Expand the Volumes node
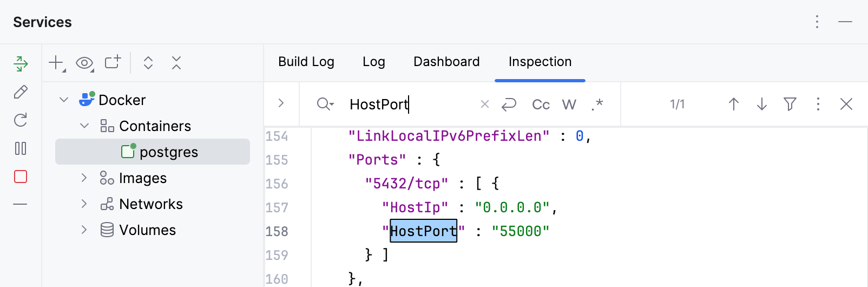The image size is (868, 287). click(x=84, y=230)
